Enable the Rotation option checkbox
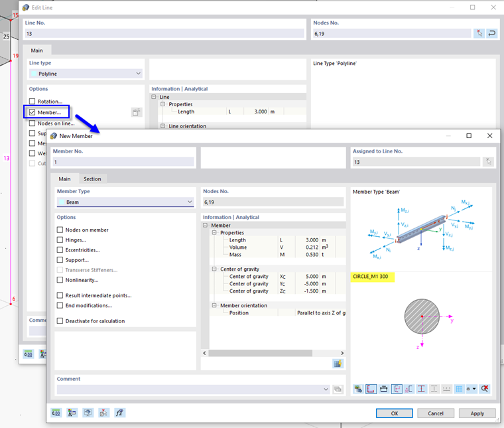 coord(32,102)
